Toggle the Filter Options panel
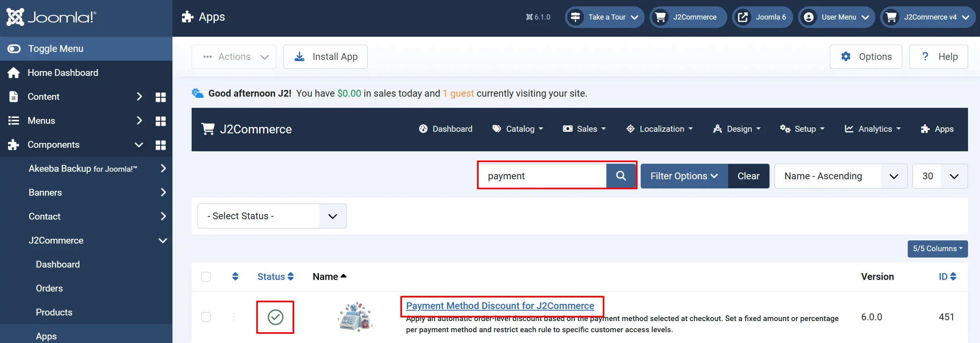The height and width of the screenshot is (343, 980). click(684, 176)
